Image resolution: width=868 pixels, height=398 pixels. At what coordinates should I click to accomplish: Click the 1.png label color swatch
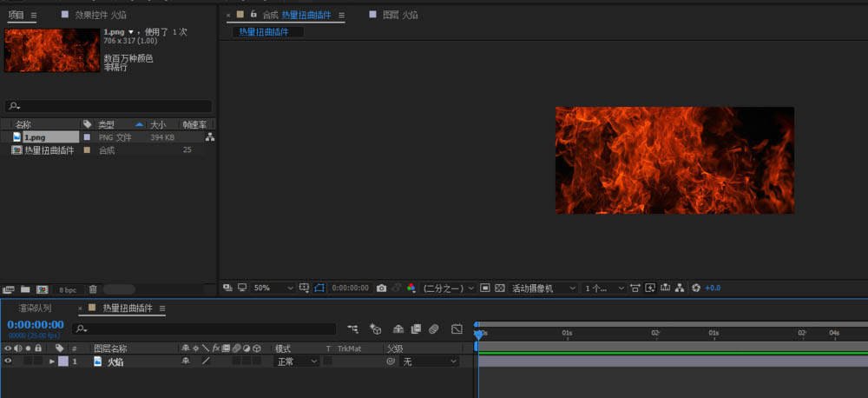(x=87, y=137)
